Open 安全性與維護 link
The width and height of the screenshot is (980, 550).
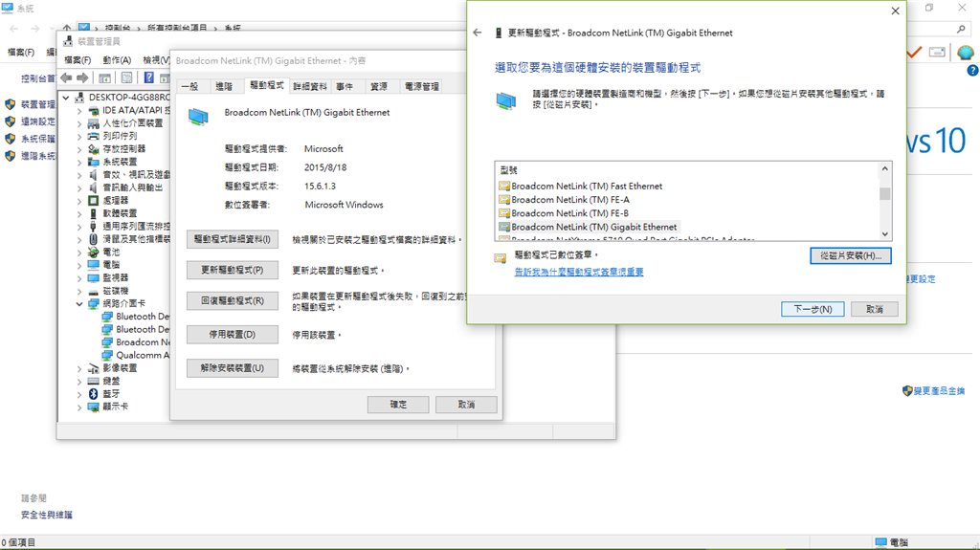tap(47, 515)
